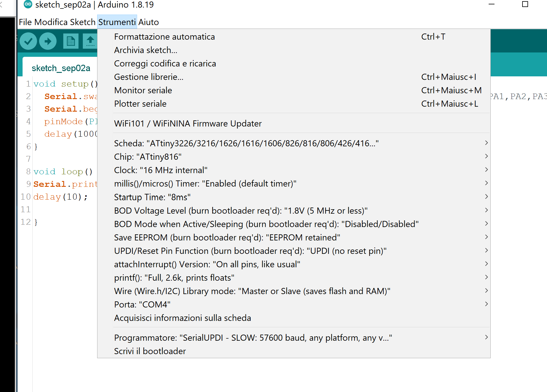Select Scrivi il bootloader

pyautogui.click(x=150, y=351)
